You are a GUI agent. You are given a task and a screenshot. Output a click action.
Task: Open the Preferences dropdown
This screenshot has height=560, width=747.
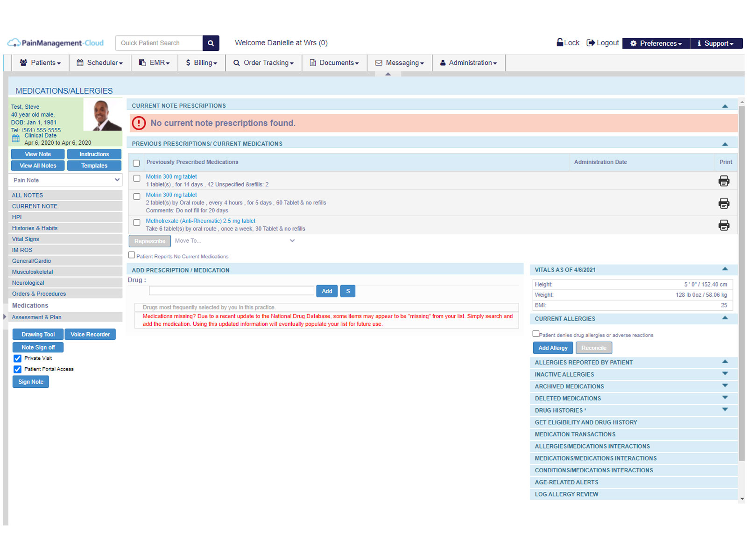[x=656, y=43]
